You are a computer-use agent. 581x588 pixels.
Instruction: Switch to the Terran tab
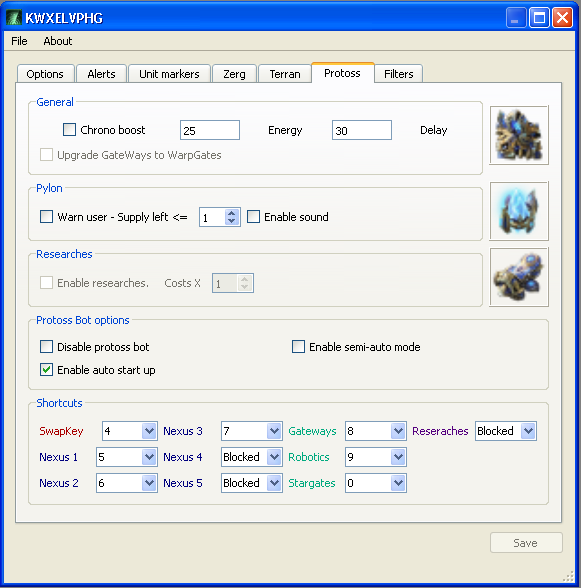click(x=285, y=74)
